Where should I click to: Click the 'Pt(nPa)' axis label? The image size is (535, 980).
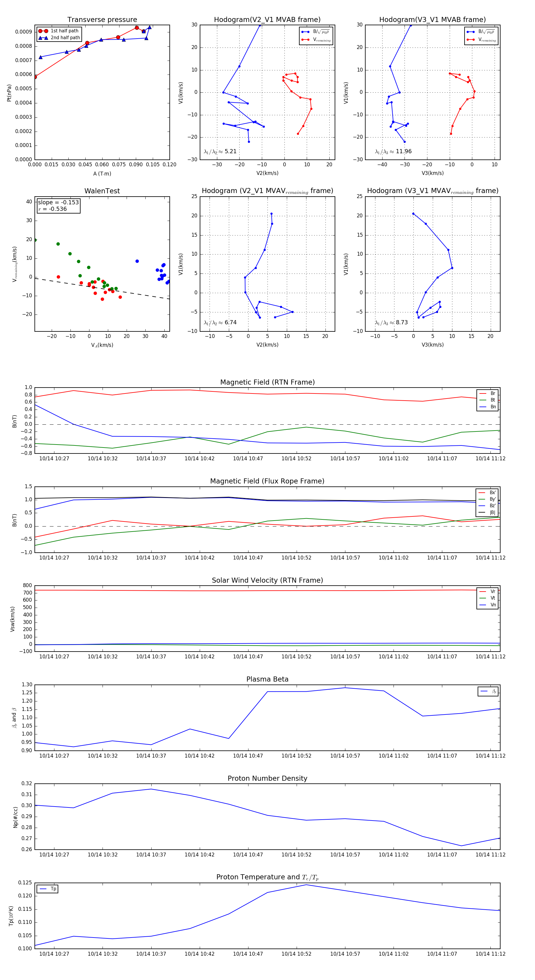[9, 93]
